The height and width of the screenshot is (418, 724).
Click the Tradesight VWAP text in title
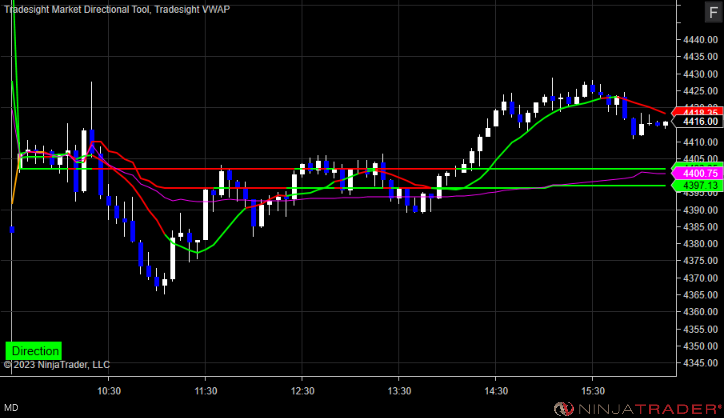[192, 9]
